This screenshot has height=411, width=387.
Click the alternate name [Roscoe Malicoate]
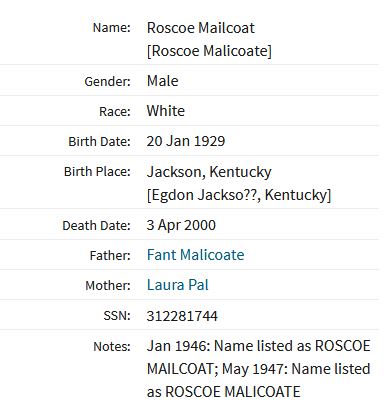209,51
